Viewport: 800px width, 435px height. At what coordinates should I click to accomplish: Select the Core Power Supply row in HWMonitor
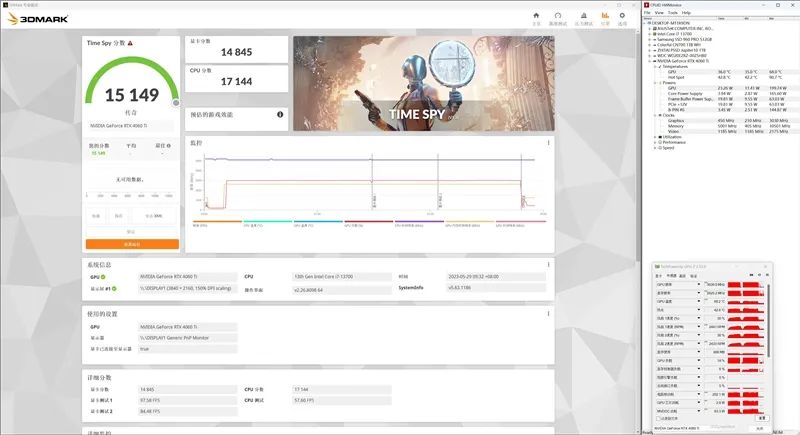719,93
